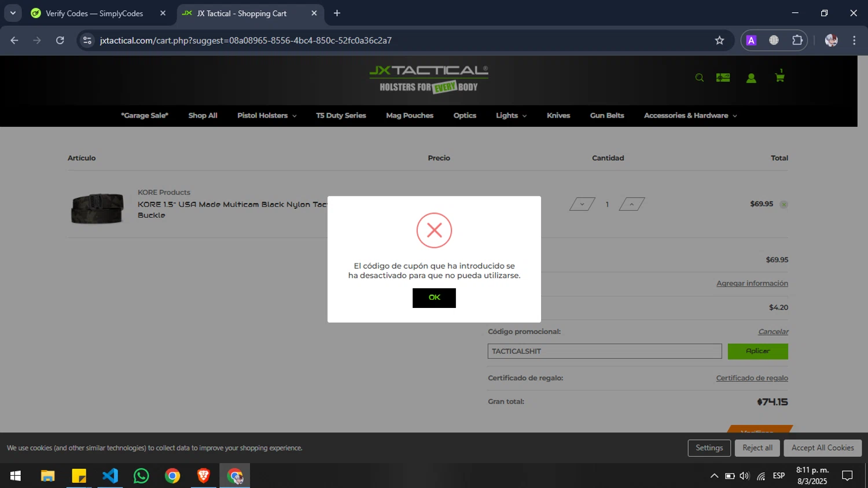The image size is (868, 488).
Task: Click the promo code input field
Action: [605, 351]
